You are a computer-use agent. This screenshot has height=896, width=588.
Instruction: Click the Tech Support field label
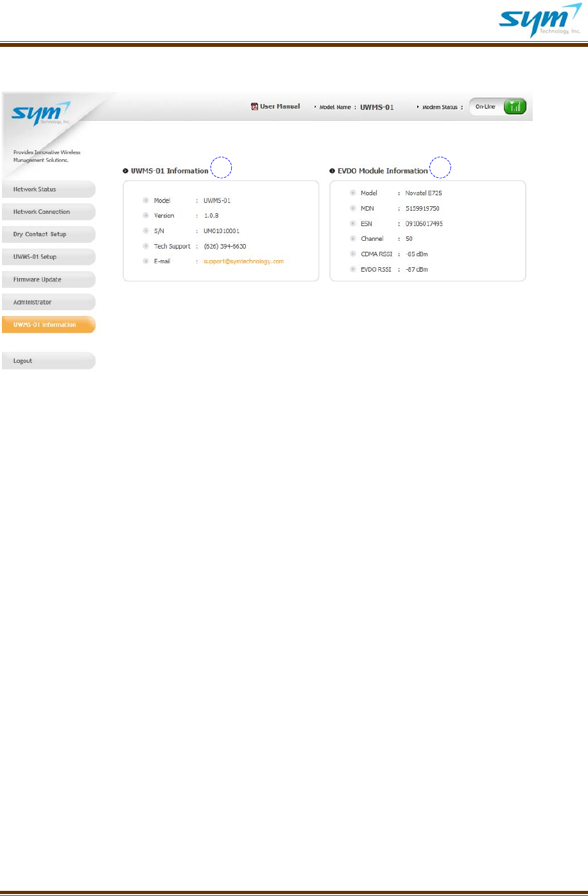click(172, 246)
